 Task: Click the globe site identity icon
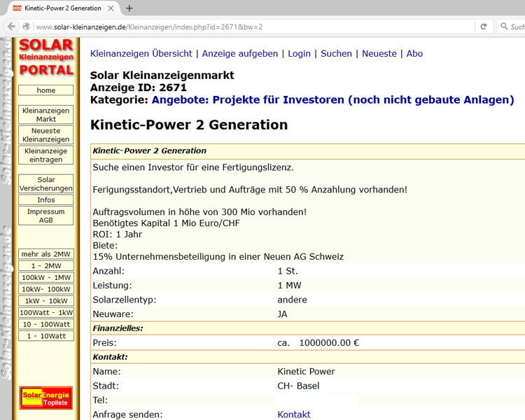coord(27,27)
